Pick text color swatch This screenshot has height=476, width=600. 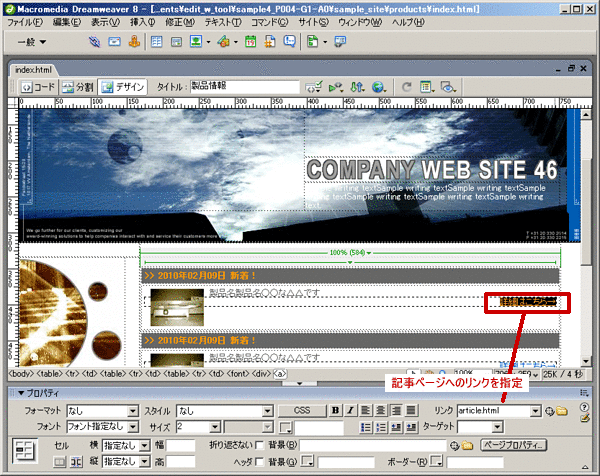coord(285,427)
